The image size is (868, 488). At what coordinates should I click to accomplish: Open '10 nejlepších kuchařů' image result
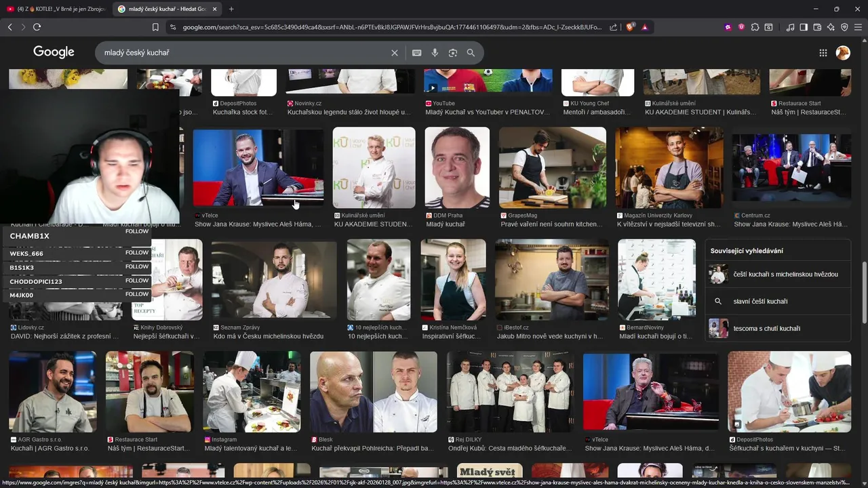point(378,279)
